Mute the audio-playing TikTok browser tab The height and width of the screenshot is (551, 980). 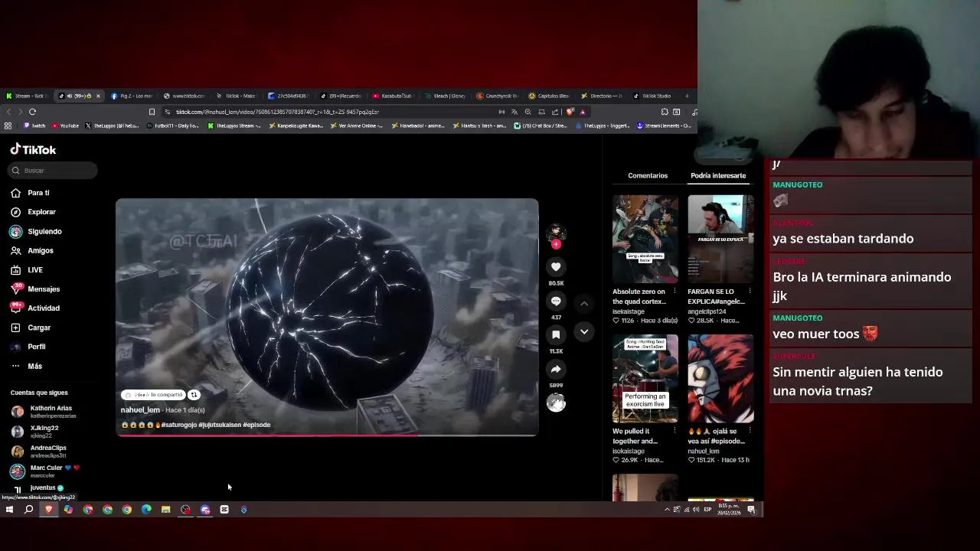pyautogui.click(x=69, y=96)
